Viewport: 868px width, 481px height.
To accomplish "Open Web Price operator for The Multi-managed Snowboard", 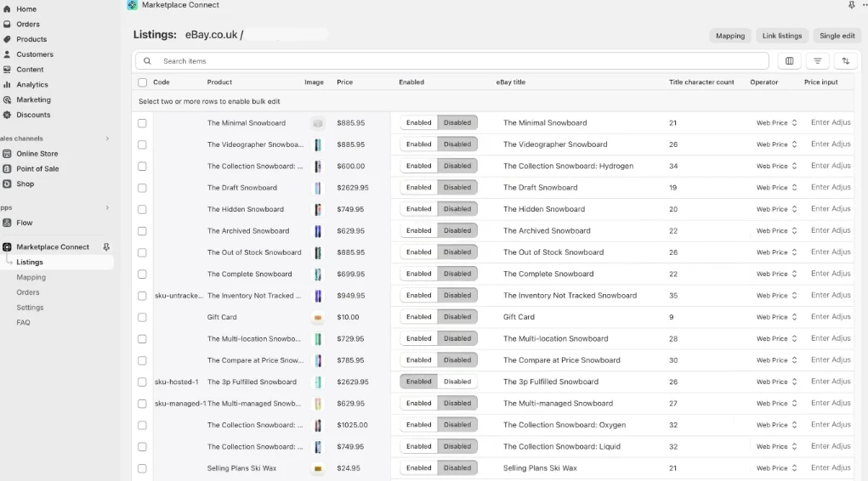I will pyautogui.click(x=776, y=404).
